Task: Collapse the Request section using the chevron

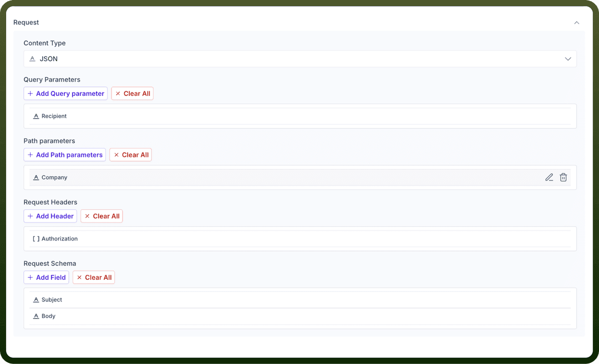Action: tap(576, 23)
